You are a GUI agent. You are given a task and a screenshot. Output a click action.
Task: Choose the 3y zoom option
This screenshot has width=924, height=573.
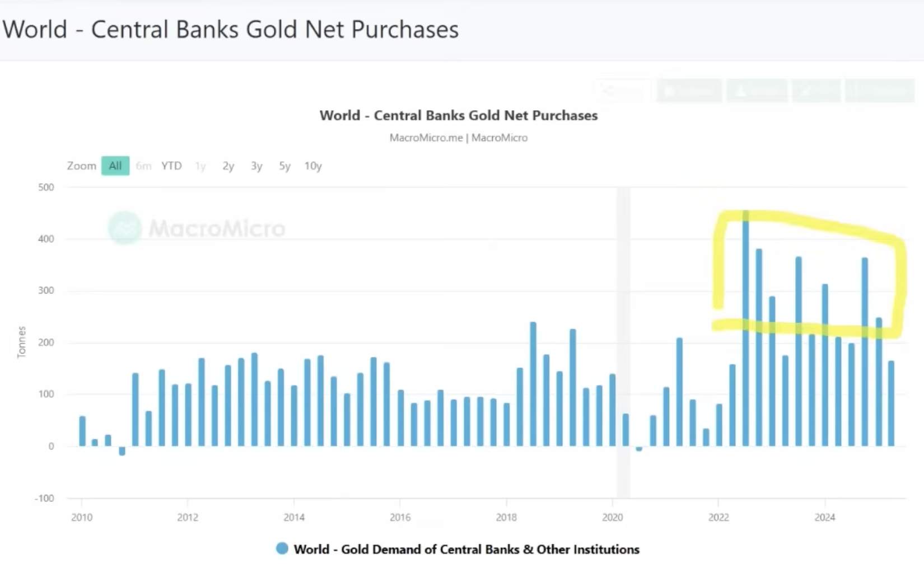tap(256, 166)
